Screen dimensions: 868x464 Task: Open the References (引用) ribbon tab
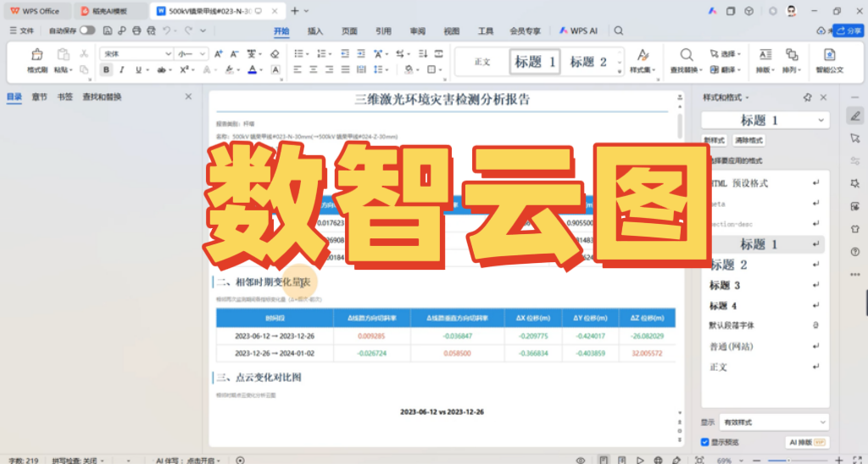click(383, 31)
